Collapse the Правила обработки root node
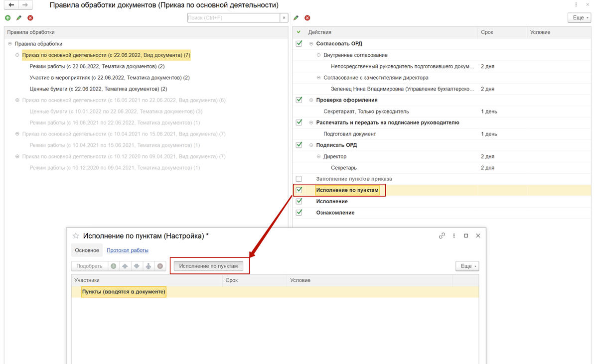This screenshot has width=598, height=364. (10, 44)
